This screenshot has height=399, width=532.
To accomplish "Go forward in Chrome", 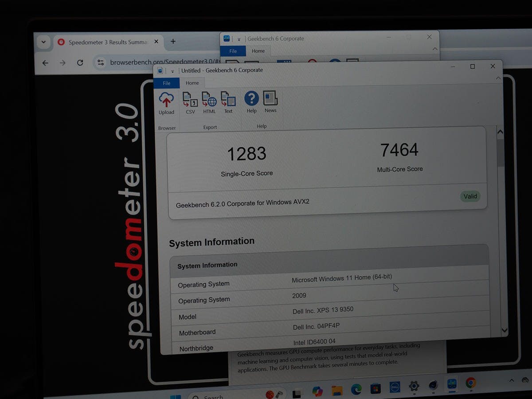I will click(x=63, y=63).
